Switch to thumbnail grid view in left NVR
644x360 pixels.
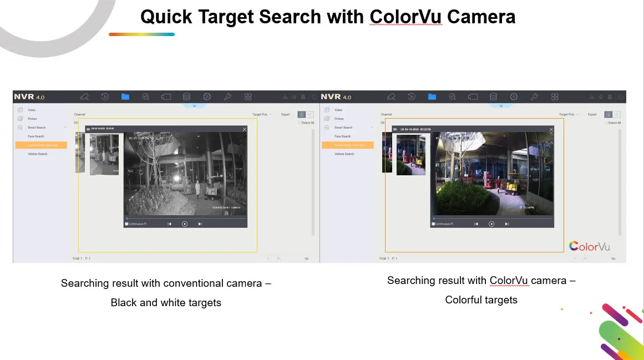click(x=302, y=114)
